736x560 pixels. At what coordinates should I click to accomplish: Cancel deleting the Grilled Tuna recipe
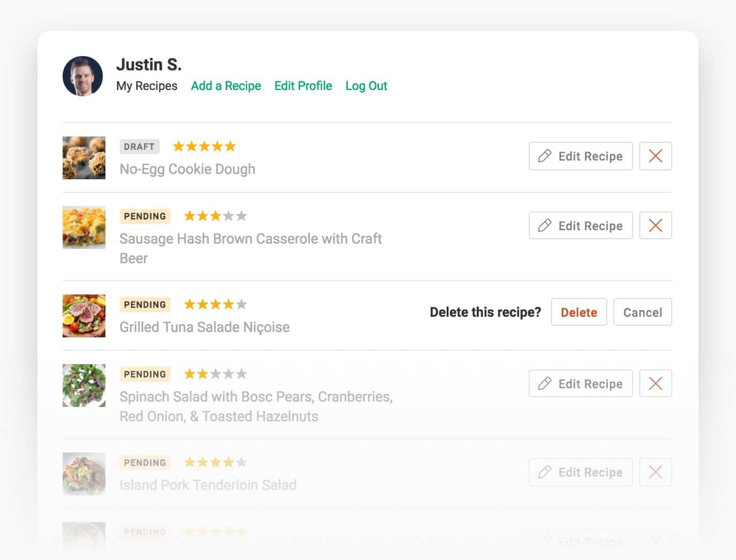point(642,312)
